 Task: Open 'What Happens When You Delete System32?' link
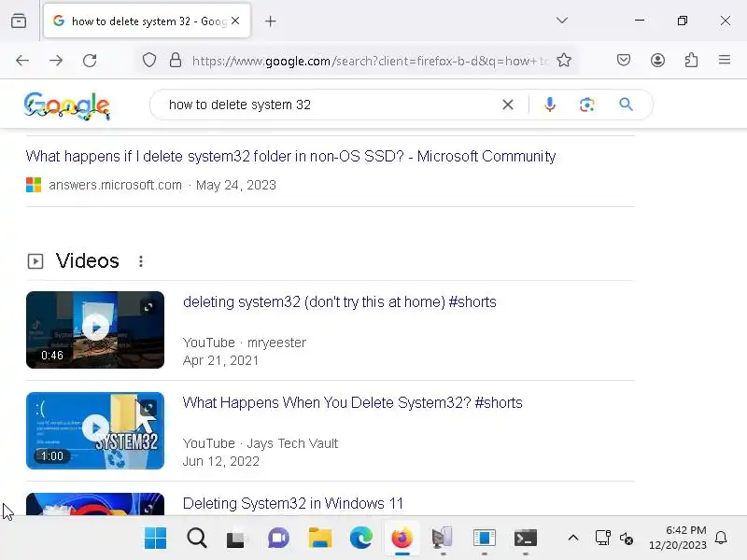pos(353,403)
